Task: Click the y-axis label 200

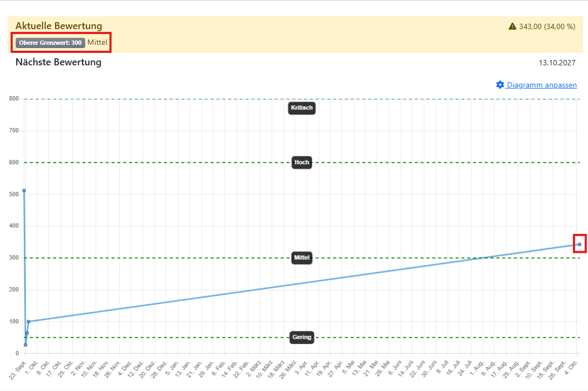Action: [x=14, y=289]
